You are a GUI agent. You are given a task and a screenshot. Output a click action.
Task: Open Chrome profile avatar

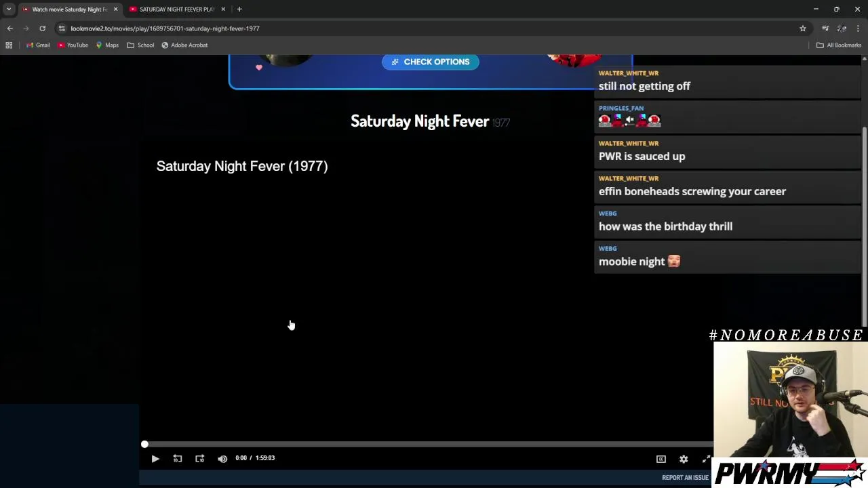pos(842,28)
